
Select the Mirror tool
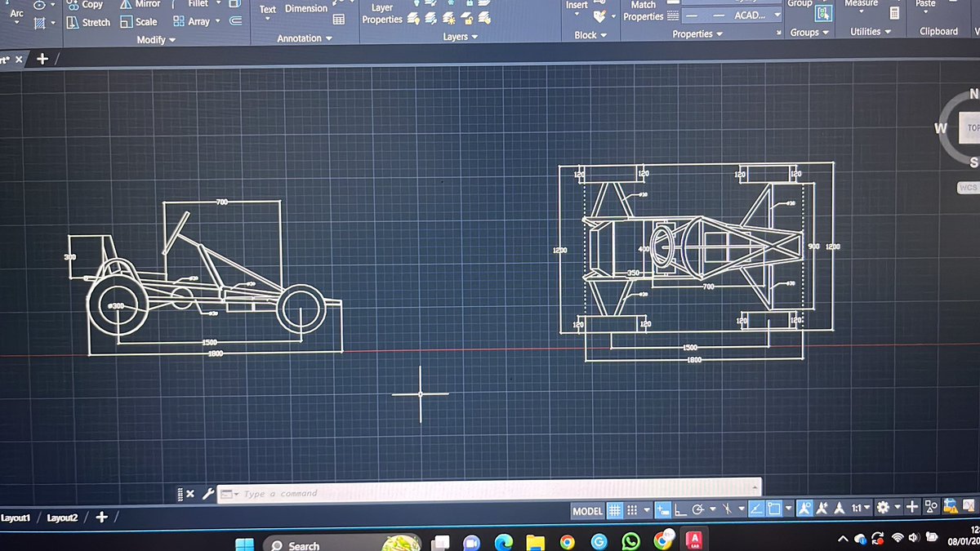140,4
